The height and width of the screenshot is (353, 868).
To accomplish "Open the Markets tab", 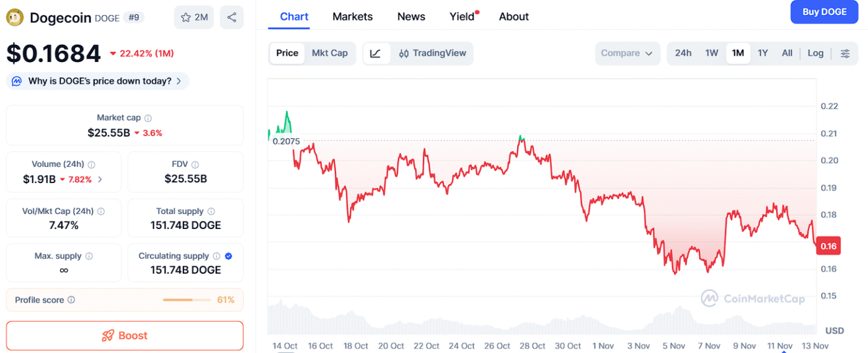I will [352, 17].
